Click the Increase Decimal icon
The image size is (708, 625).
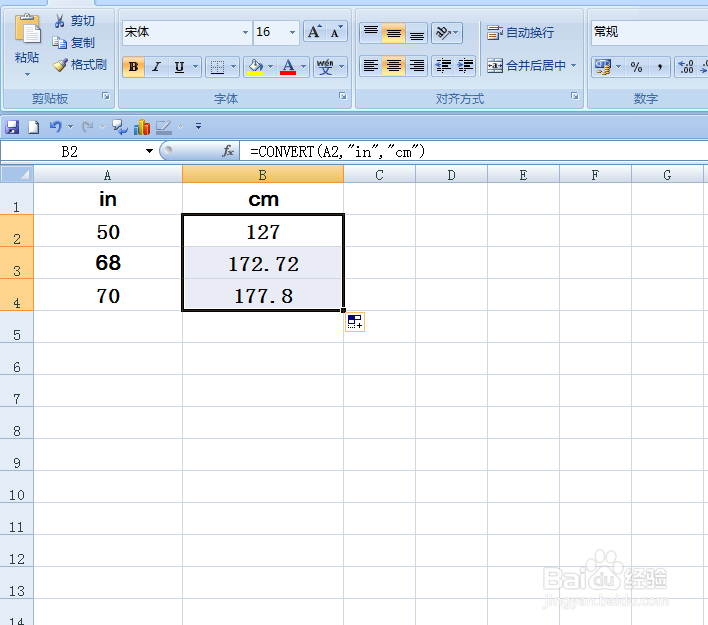686,67
